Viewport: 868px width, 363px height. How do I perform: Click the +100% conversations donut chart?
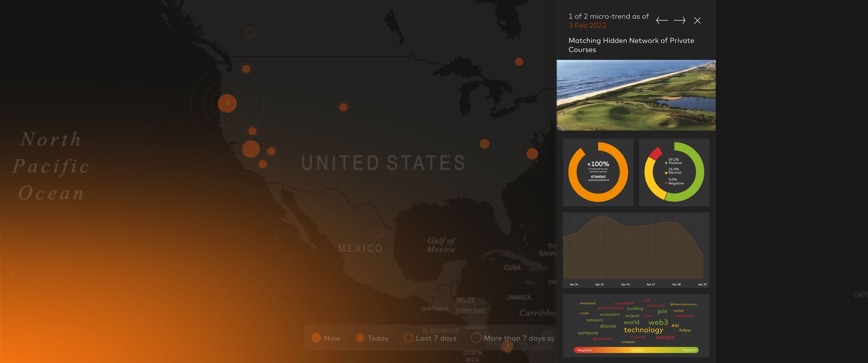click(x=598, y=172)
